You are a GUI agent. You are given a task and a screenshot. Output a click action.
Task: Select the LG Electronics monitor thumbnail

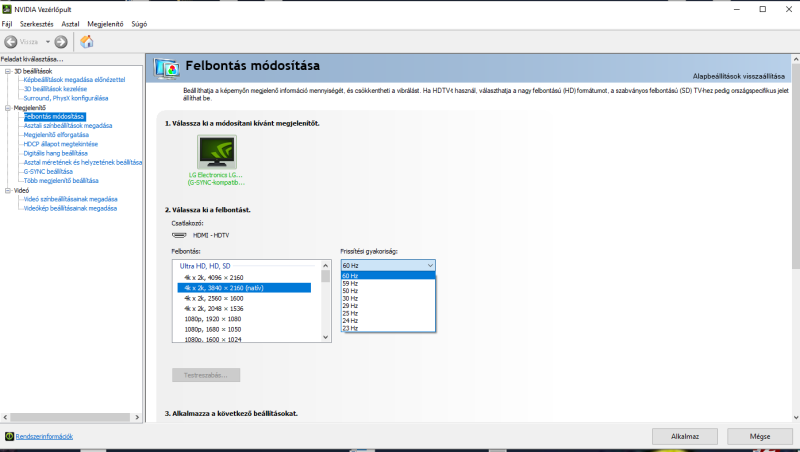point(217,152)
